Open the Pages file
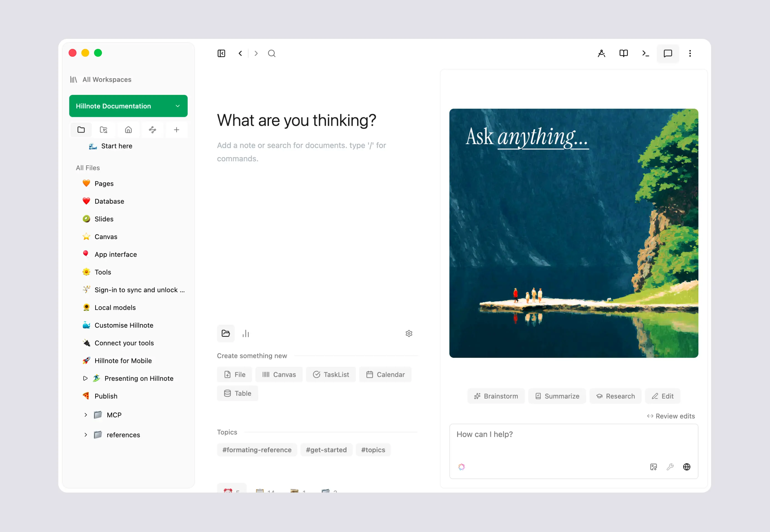This screenshot has height=532, width=770. 98,184
